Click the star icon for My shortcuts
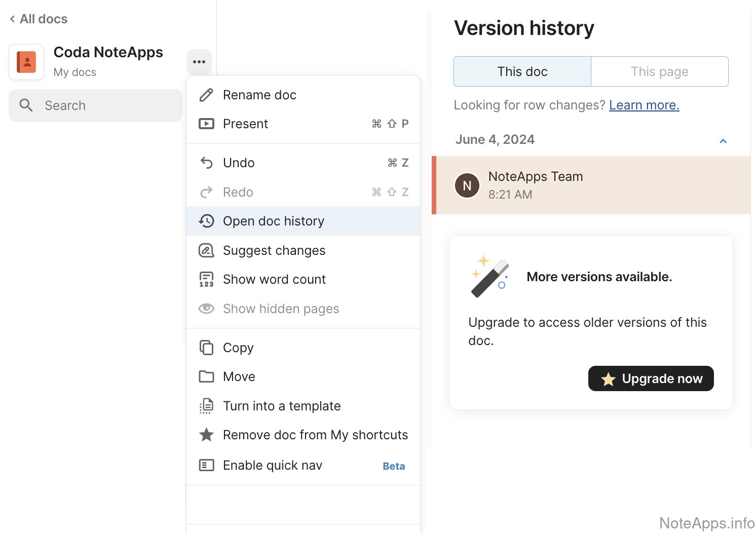756x533 pixels. [206, 435]
